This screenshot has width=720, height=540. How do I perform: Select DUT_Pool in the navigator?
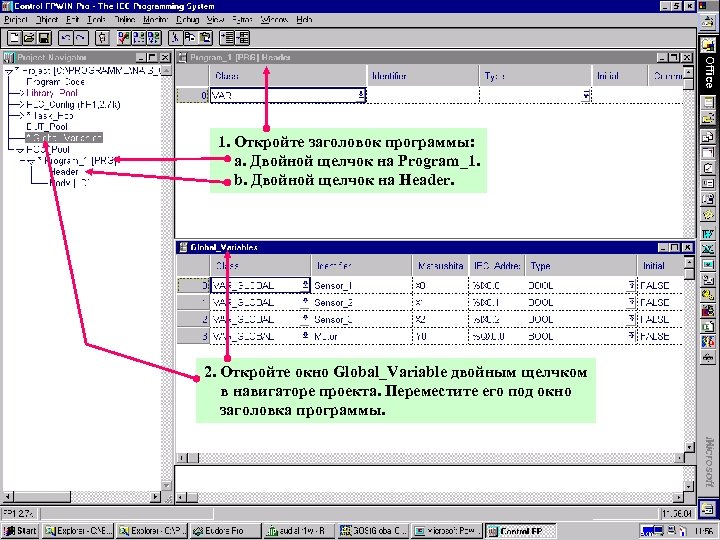tap(47, 127)
